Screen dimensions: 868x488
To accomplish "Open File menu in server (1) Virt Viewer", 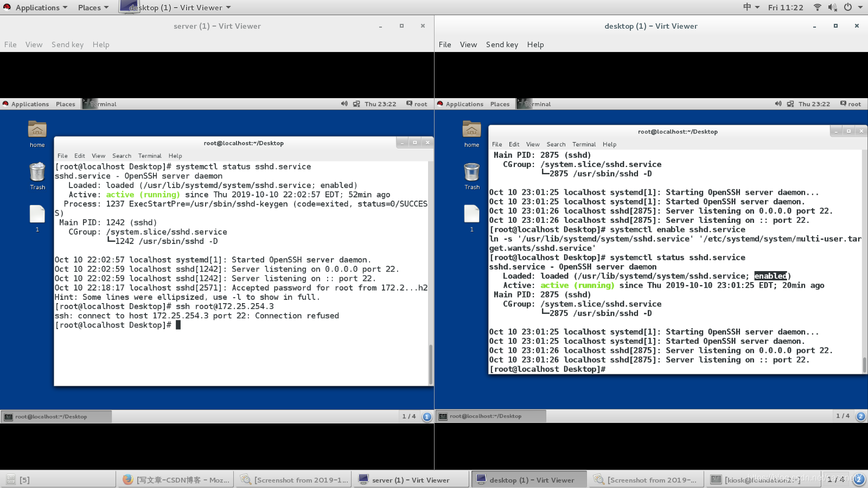I will (x=10, y=44).
